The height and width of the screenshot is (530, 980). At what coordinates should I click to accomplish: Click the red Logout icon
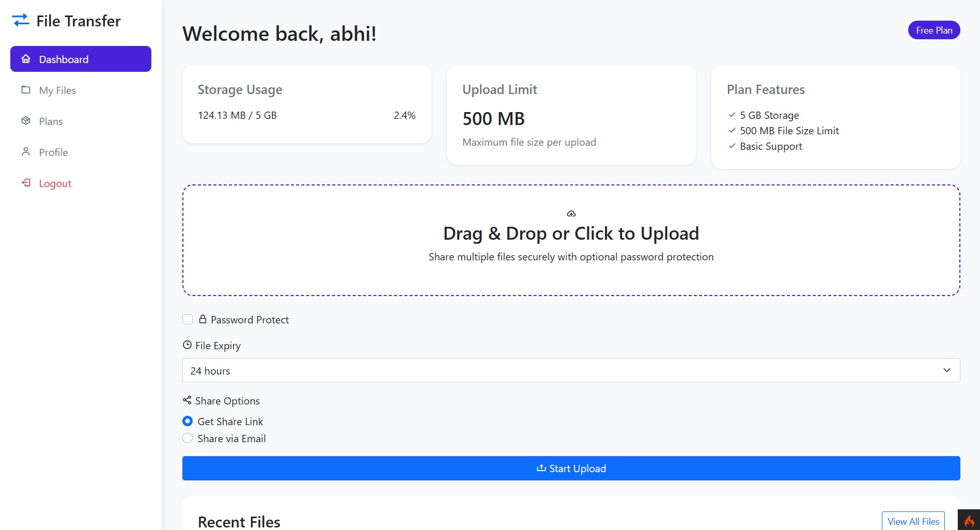tap(26, 183)
